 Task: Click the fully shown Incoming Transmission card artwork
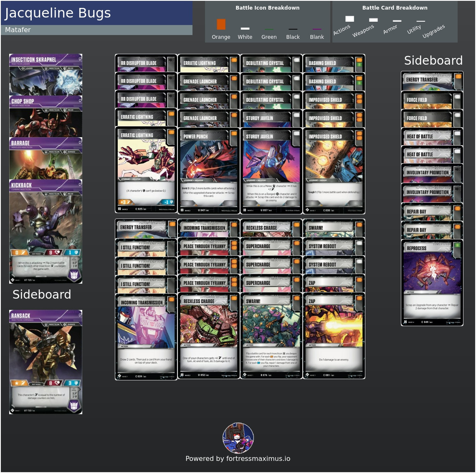click(x=146, y=327)
